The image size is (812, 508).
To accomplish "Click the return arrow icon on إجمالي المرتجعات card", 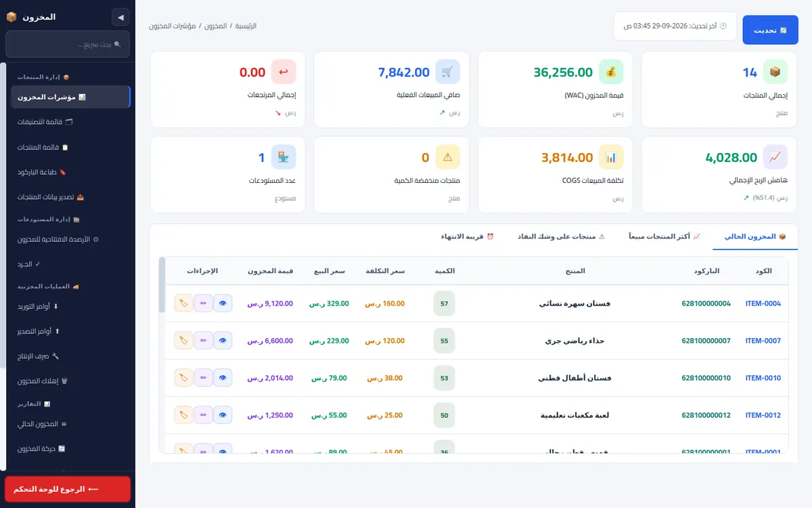I will [284, 72].
